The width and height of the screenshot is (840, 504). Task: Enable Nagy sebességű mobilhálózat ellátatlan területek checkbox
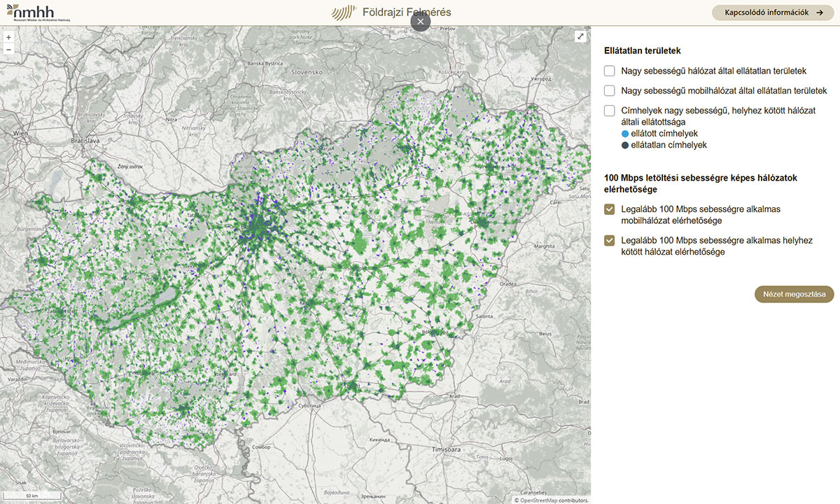(x=610, y=91)
